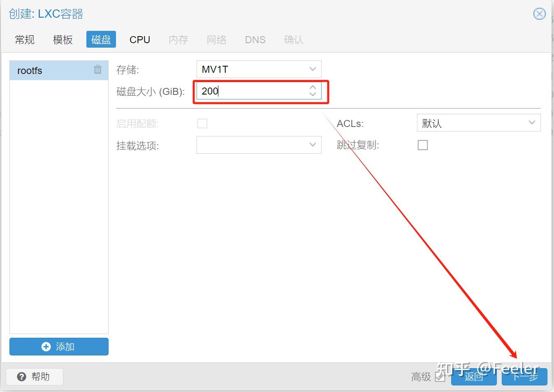
Task: Click the plus icon on the 添加 button
Action: [x=46, y=346]
